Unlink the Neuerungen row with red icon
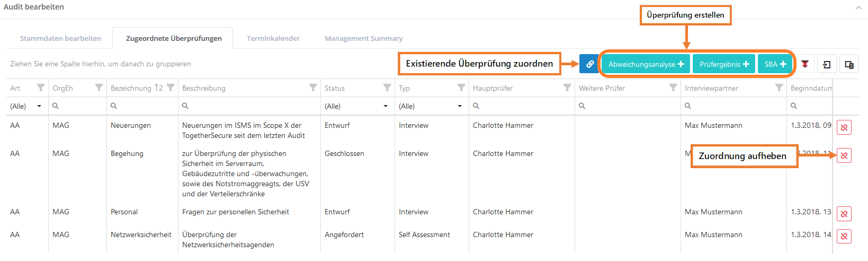868x261 pixels. (844, 127)
